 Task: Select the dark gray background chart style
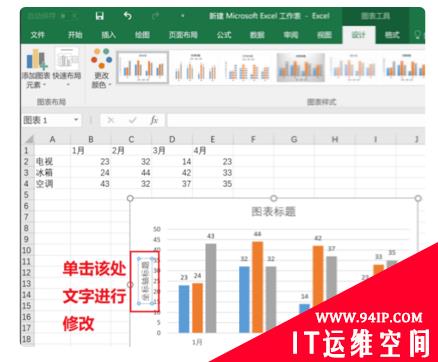pos(301,68)
